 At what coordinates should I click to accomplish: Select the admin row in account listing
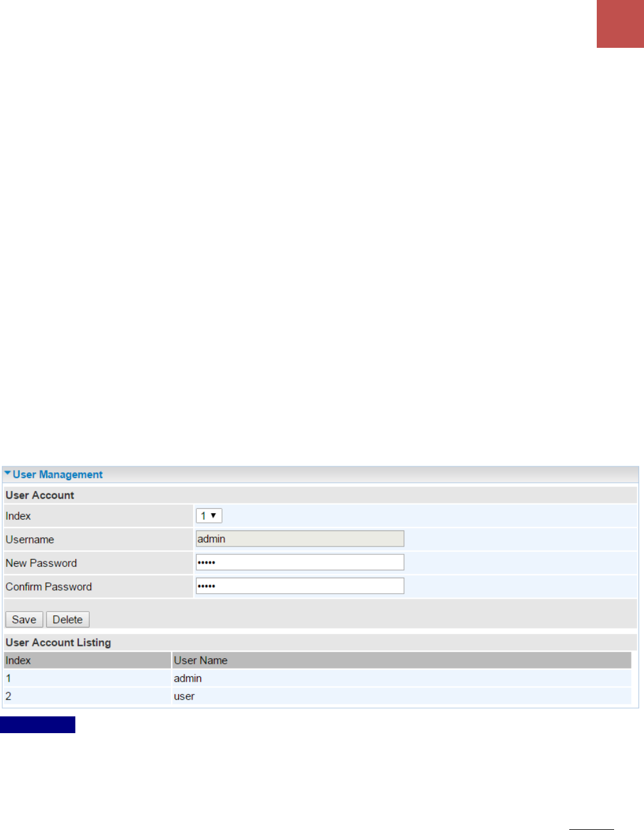pyautogui.click(x=318, y=678)
